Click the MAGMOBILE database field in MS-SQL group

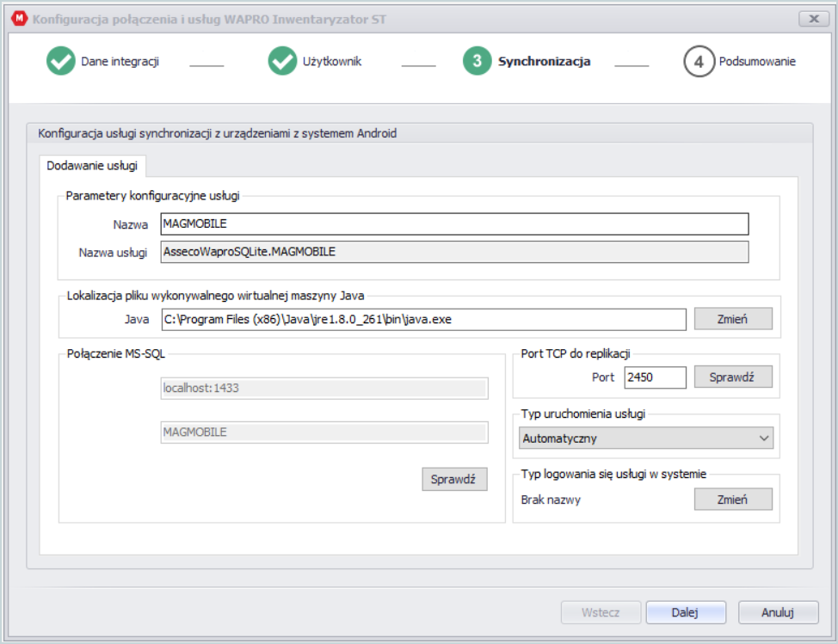click(324, 432)
